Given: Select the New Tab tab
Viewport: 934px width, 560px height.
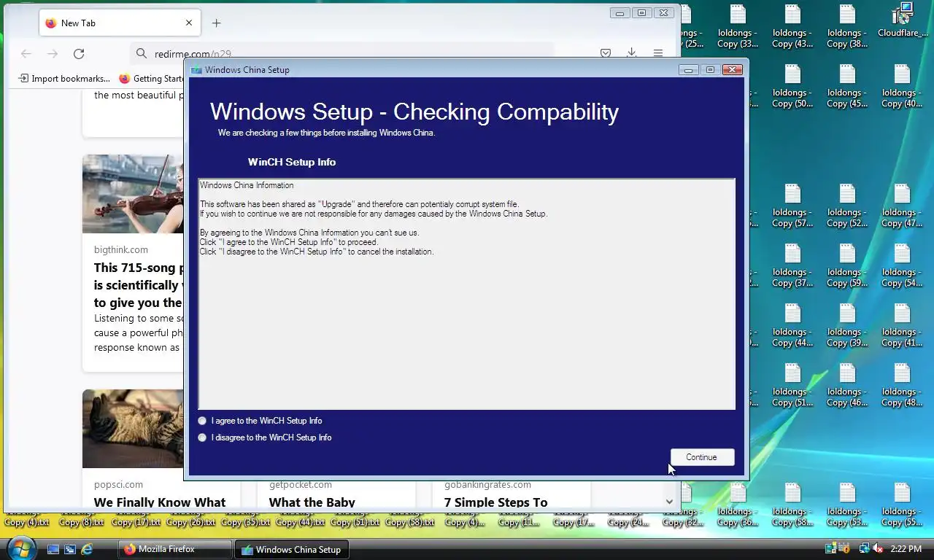Looking at the screenshot, I should tap(120, 23).
